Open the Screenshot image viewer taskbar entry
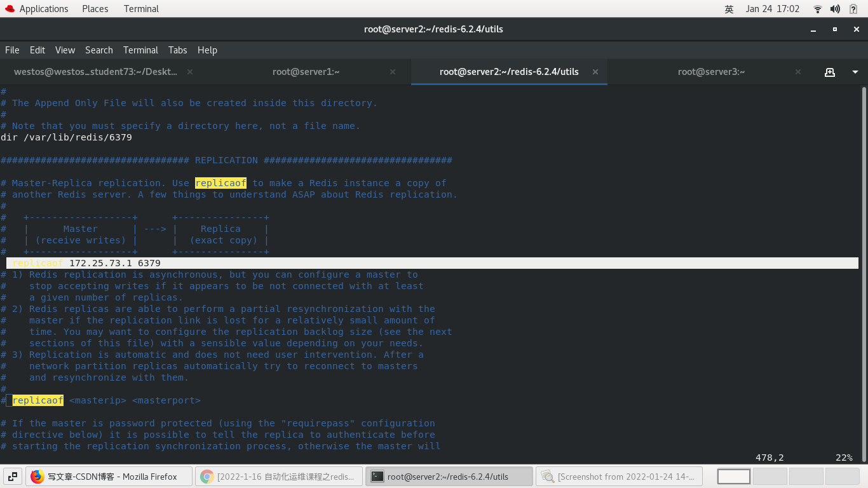 click(619, 477)
